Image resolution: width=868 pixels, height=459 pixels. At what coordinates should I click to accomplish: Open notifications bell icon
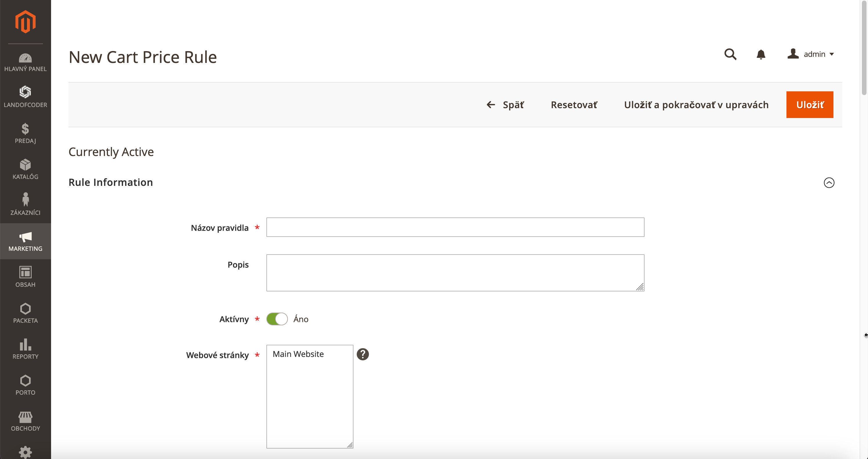pyautogui.click(x=761, y=54)
